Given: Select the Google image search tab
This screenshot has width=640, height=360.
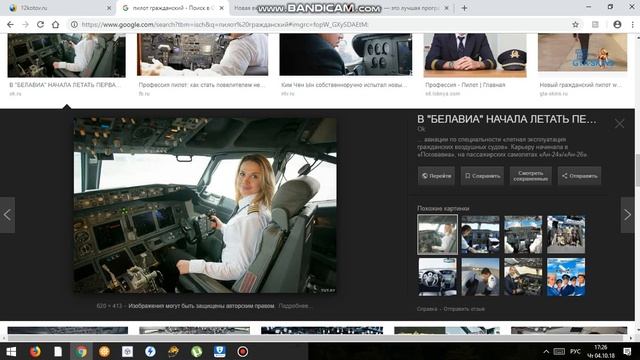Looking at the screenshot, I should (173, 8).
